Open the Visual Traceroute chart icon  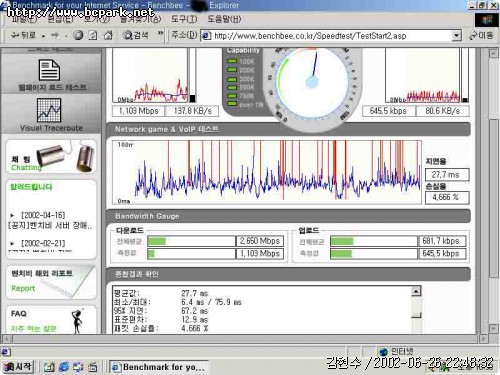(x=49, y=110)
